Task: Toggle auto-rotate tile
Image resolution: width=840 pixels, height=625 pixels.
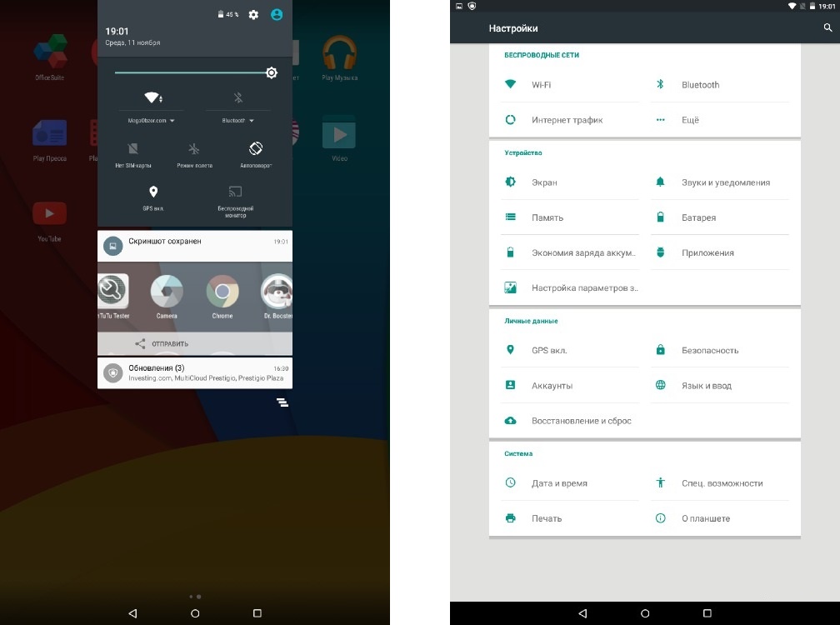Action: 256,155
